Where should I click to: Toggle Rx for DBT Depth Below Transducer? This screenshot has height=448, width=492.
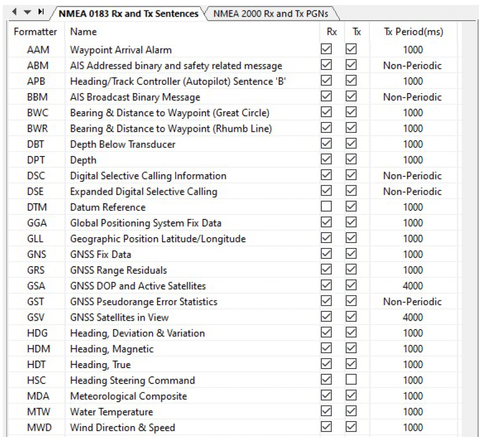tap(326, 144)
